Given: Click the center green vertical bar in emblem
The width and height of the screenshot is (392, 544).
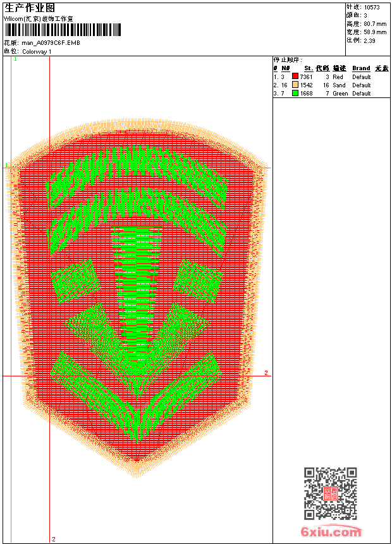Looking at the screenshot, I should pyautogui.click(x=137, y=295).
